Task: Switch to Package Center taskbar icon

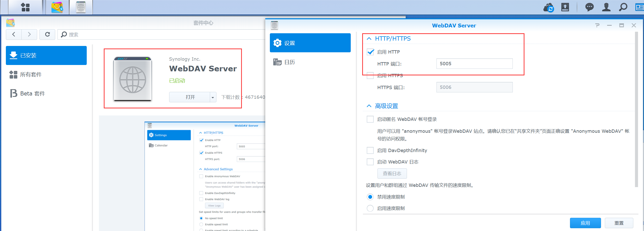Action: point(57,7)
